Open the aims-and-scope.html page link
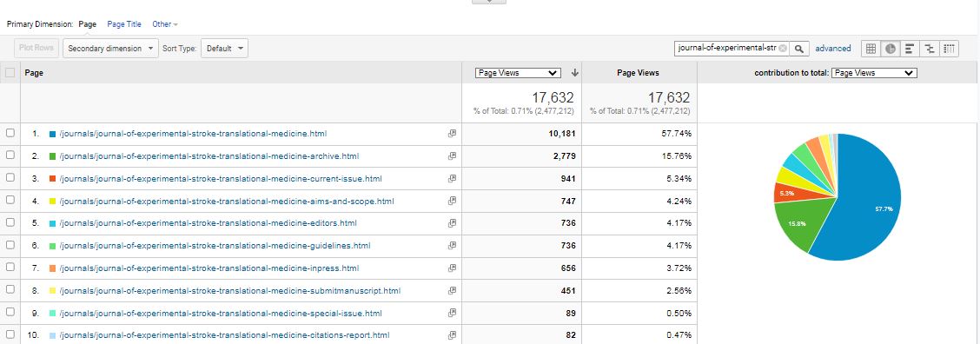980x344 pixels. coord(226,201)
